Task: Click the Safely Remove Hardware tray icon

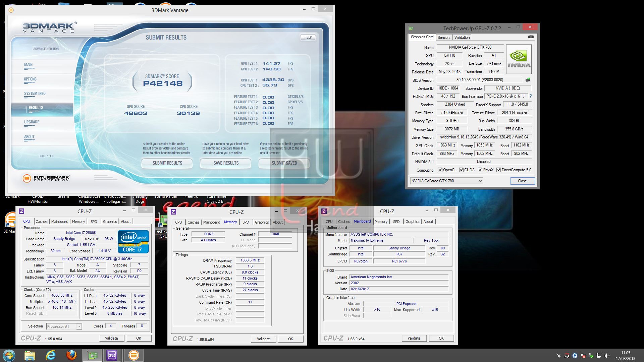Action: [591, 356]
